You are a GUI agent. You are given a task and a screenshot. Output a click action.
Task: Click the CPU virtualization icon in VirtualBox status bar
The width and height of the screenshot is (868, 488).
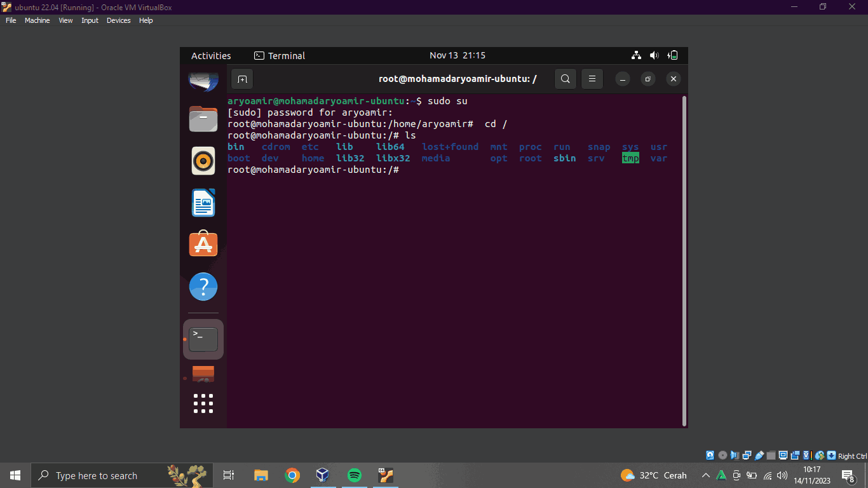808,456
